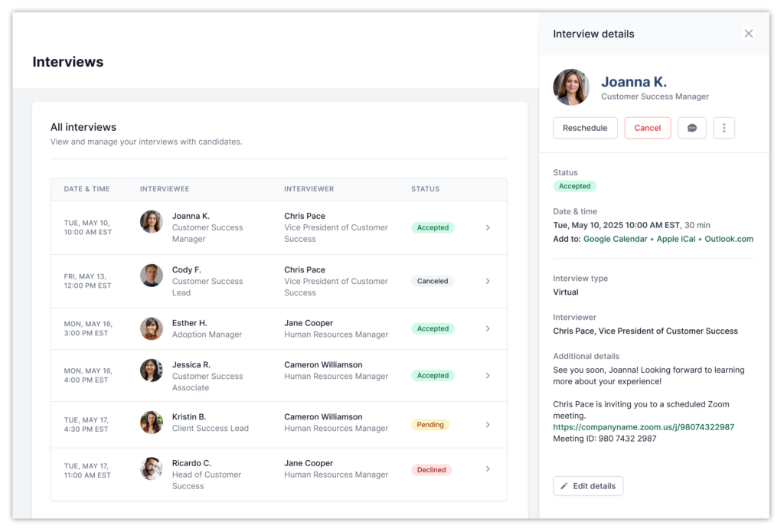The height and width of the screenshot is (532, 784).
Task: Open more options via the vertical ellipsis icon
Action: [x=724, y=128]
